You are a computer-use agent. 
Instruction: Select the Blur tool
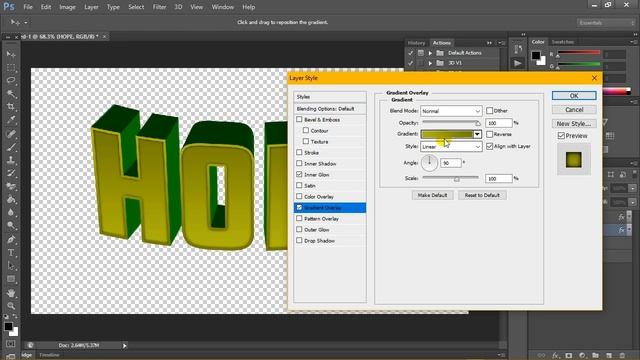click(x=11, y=212)
